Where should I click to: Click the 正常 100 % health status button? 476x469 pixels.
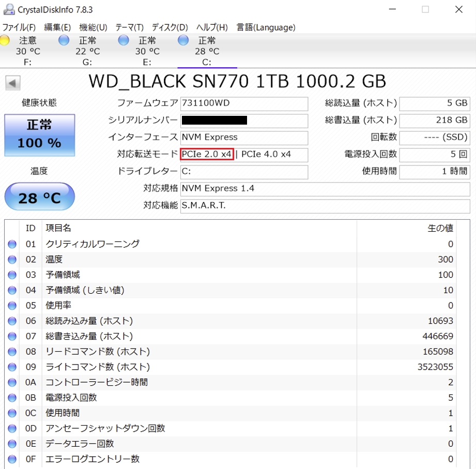(x=39, y=135)
